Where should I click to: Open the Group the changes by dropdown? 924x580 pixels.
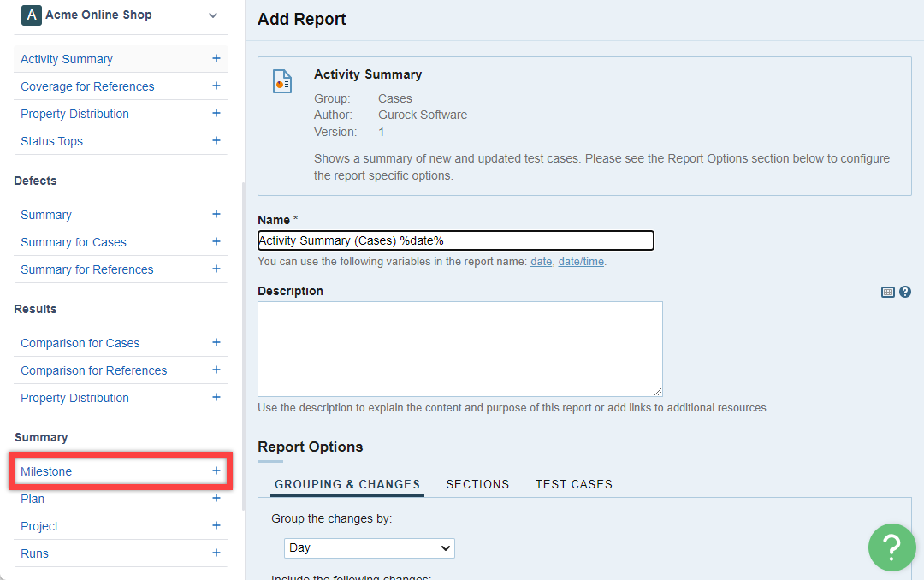pyautogui.click(x=369, y=547)
